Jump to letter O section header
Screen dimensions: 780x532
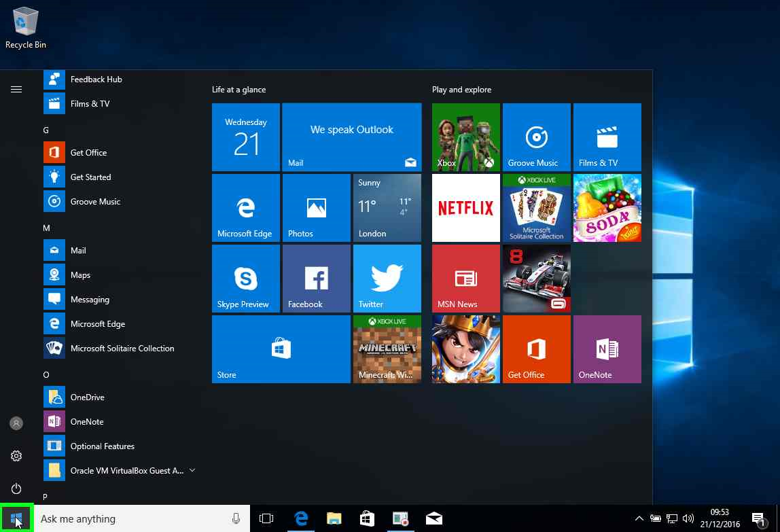(46, 375)
